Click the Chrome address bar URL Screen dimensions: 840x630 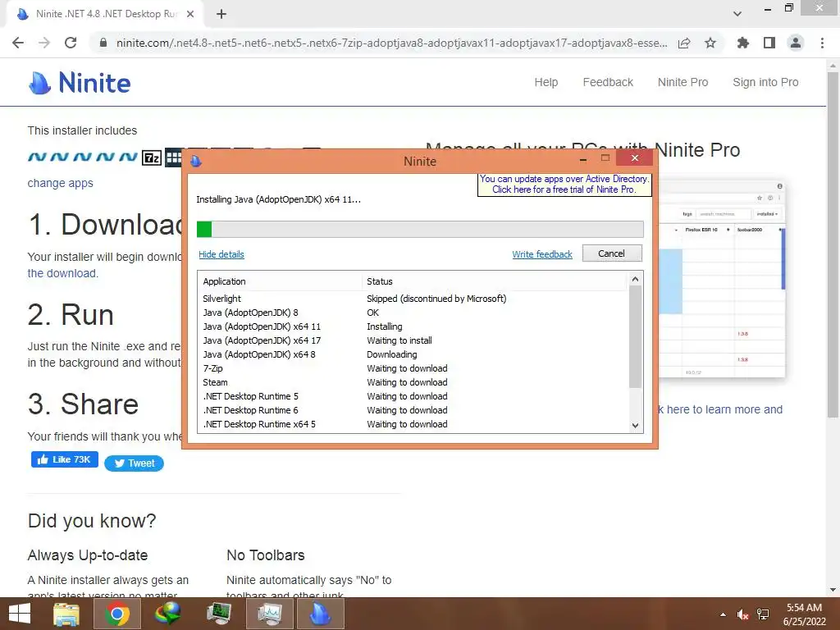click(391, 43)
